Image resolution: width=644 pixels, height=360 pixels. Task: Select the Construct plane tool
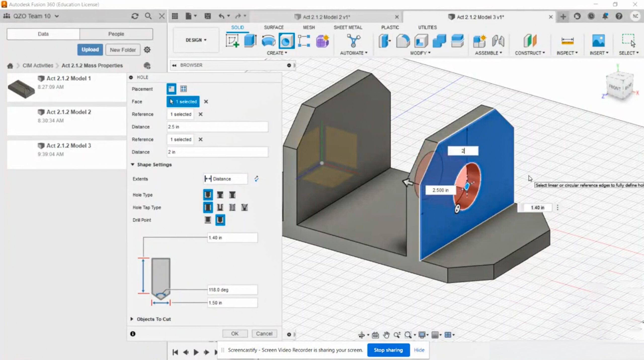[530, 41]
